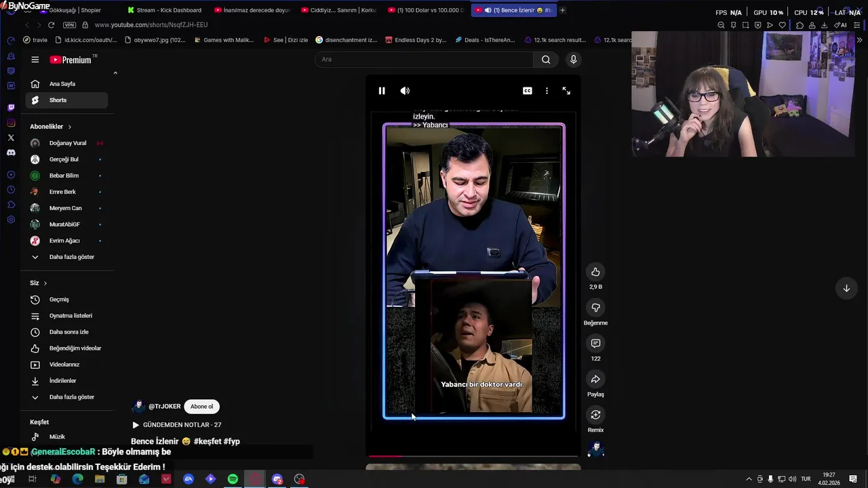
Task: Expand the Siz section chevron
Action: coord(45,283)
